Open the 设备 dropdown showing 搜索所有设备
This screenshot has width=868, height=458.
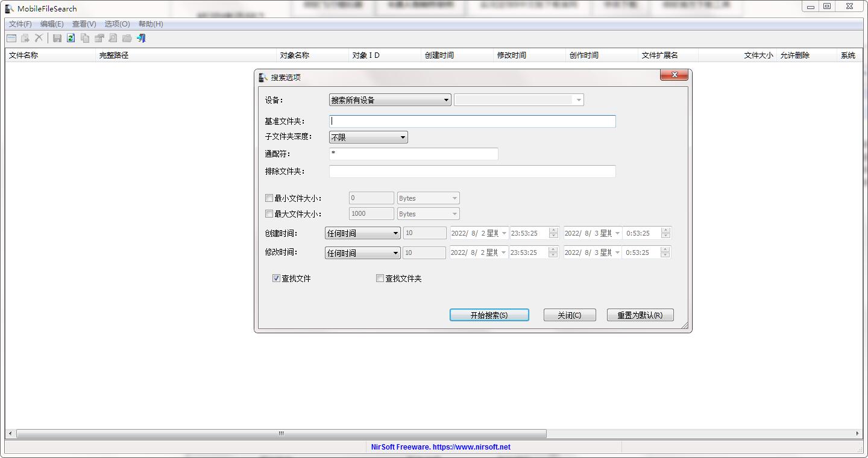[x=390, y=100]
